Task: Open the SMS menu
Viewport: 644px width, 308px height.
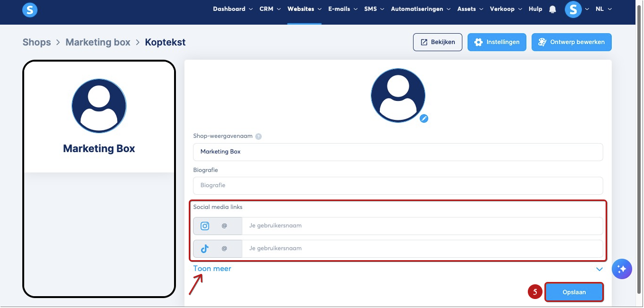Action: [374, 9]
